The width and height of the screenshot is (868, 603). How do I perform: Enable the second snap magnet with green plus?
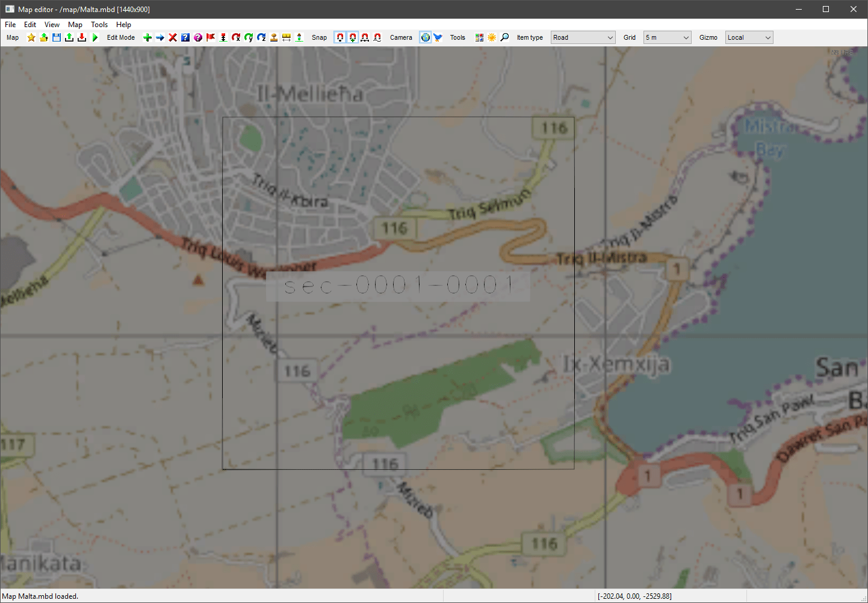pyautogui.click(x=352, y=37)
